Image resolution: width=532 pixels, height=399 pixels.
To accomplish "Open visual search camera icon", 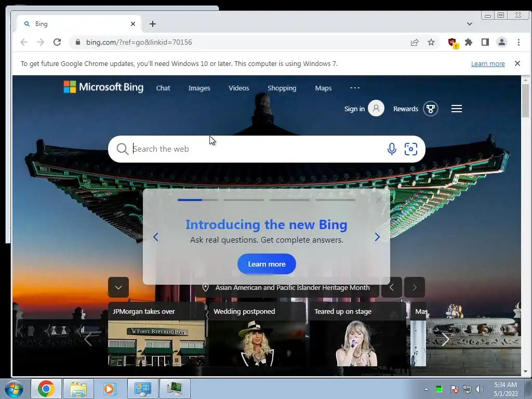I will (410, 149).
